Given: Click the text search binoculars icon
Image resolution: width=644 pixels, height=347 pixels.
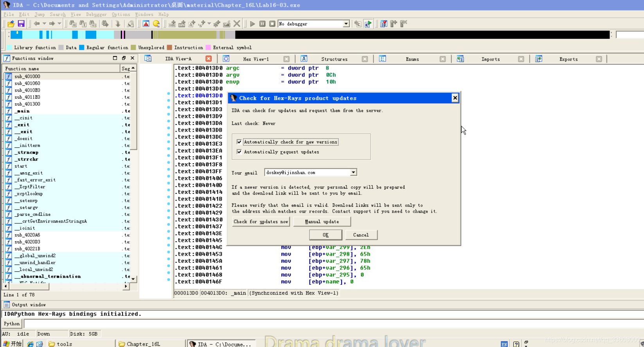Looking at the screenshot, I should coord(83,24).
